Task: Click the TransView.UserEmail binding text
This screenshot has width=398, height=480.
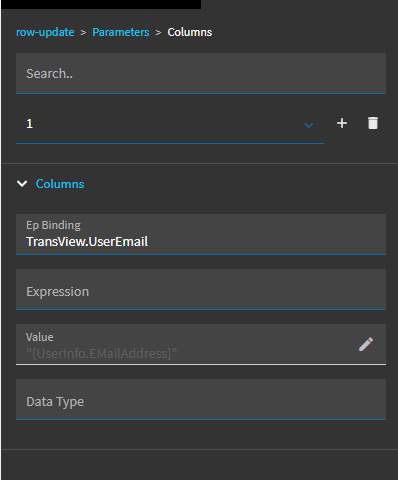Action: [x=87, y=242]
